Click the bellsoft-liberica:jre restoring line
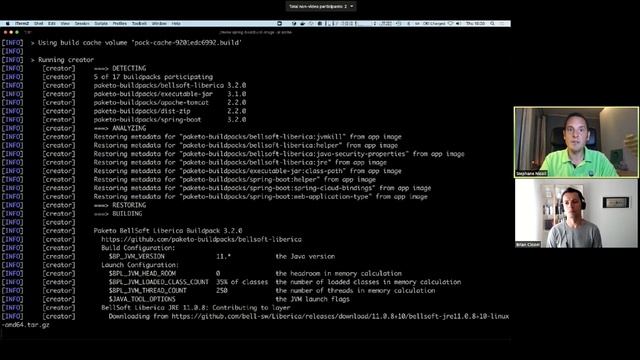The width and height of the screenshot is (640, 360). (x=240, y=162)
